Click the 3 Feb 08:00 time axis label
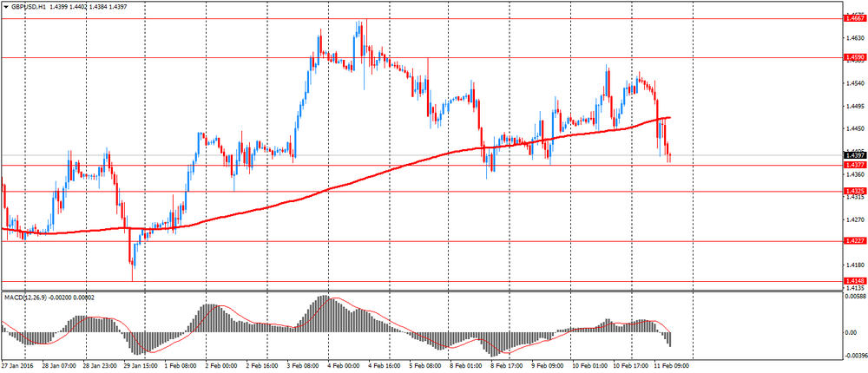The width and height of the screenshot is (868, 373). tap(304, 366)
